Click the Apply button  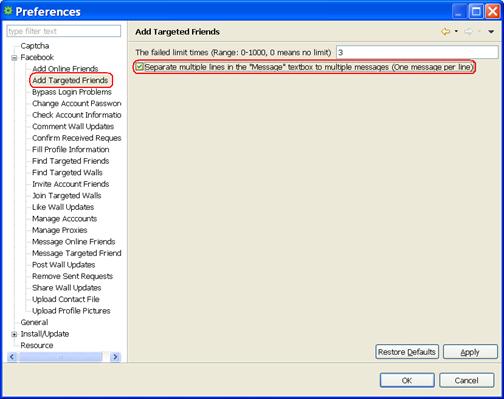coord(470,352)
